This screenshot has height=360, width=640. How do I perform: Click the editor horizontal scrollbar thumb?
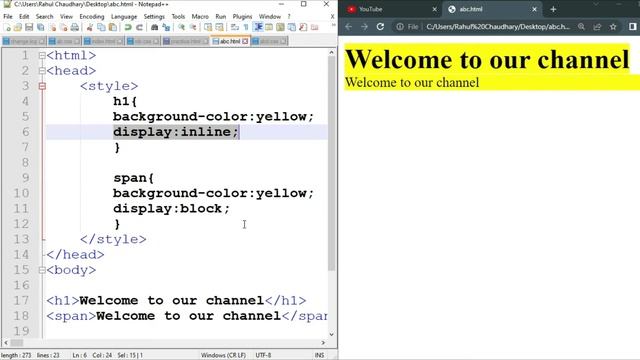[x=17, y=342]
